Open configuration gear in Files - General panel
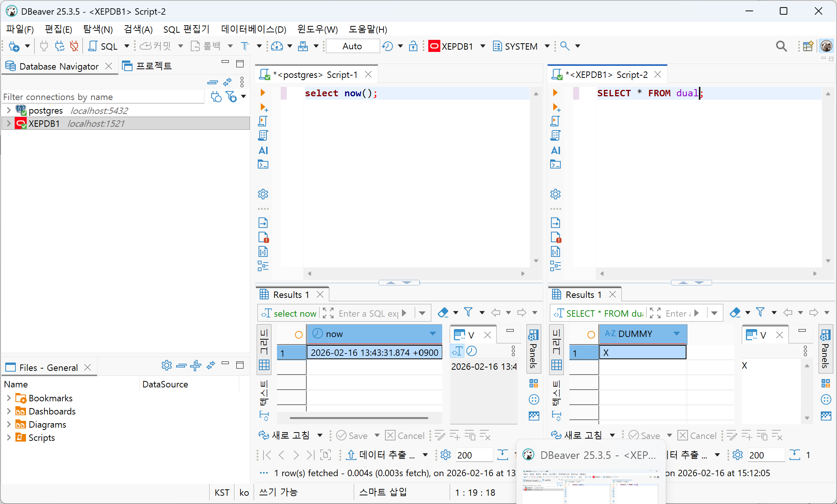The height and width of the screenshot is (504, 837). pyautogui.click(x=167, y=365)
